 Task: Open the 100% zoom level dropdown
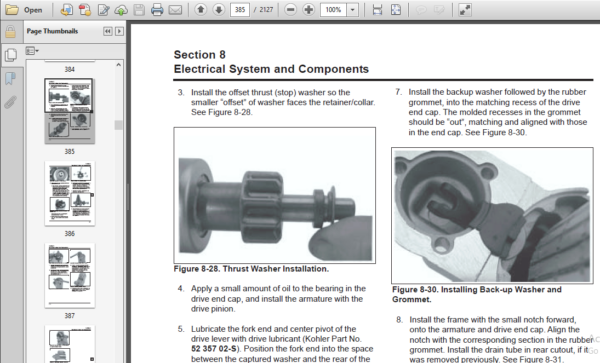[x=352, y=10]
